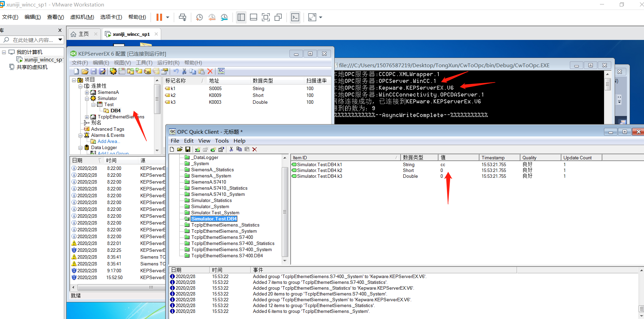Take a snapshot of the virtual machine

point(199,17)
